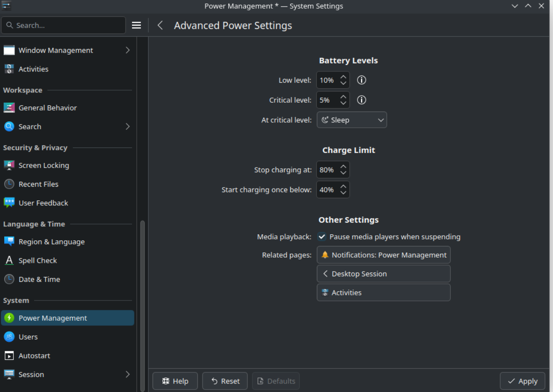This screenshot has height=392, width=553.
Task: Click the info icon next to Low level
Action: click(x=362, y=80)
